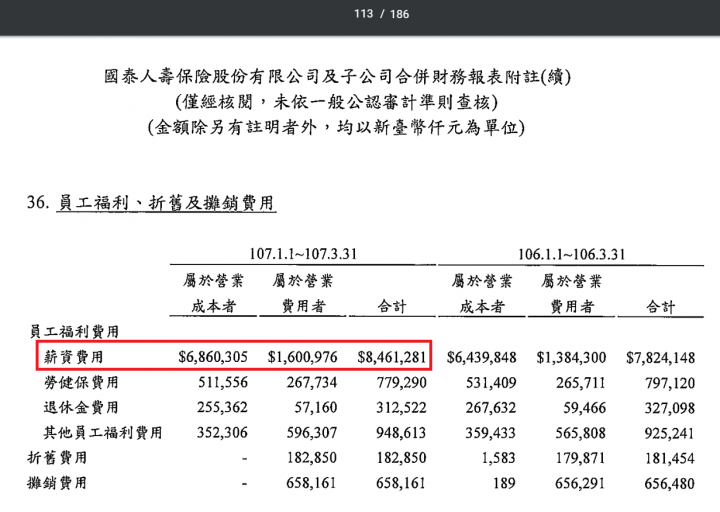Viewport: 720px width, 512px height.
Task: Click the value 925,241
Action: click(x=669, y=433)
